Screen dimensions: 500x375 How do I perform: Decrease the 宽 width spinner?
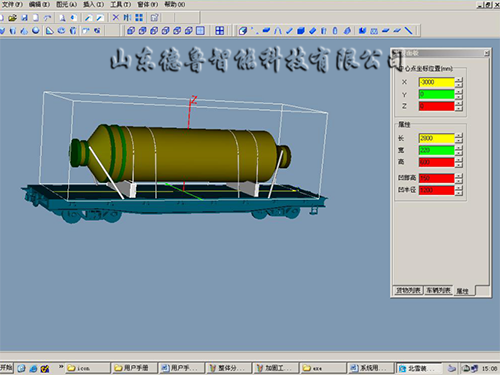tap(459, 153)
